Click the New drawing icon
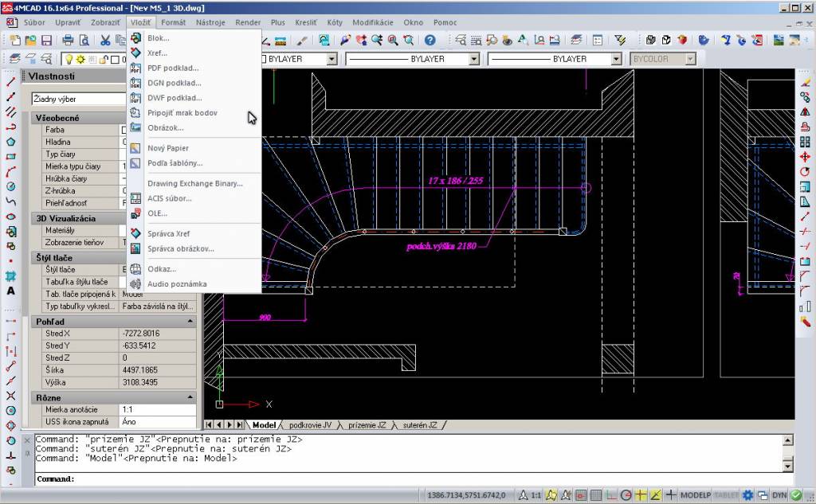Image resolution: width=816 pixels, height=504 pixels. pos(15,40)
